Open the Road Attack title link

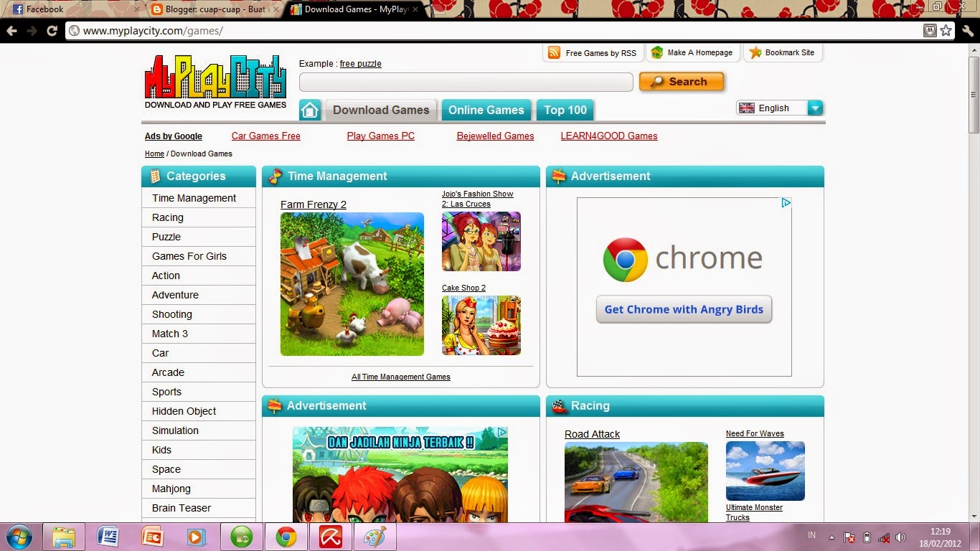coord(592,434)
